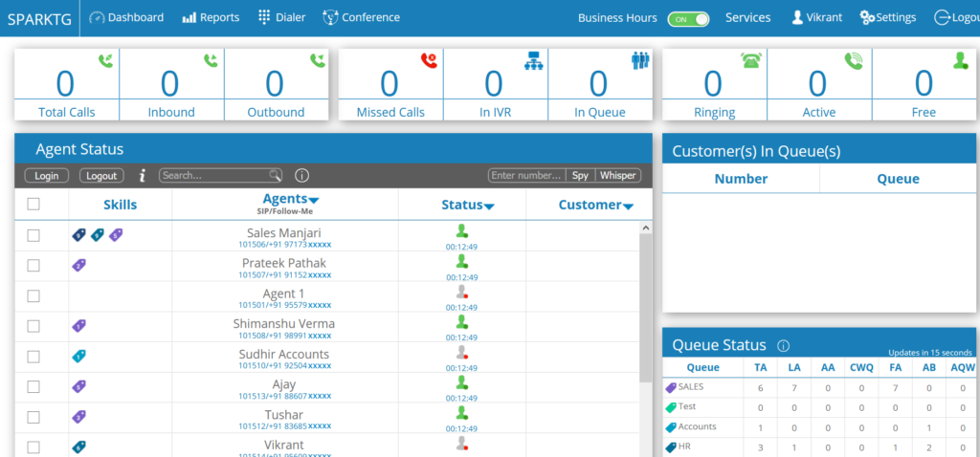Click the Enter number input field
Image resolution: width=980 pixels, height=457 pixels.
[x=527, y=175]
